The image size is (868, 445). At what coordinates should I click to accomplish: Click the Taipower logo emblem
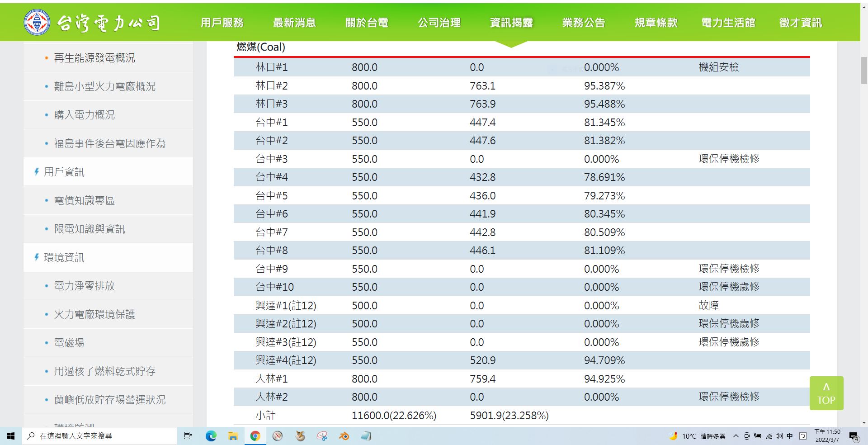[37, 22]
